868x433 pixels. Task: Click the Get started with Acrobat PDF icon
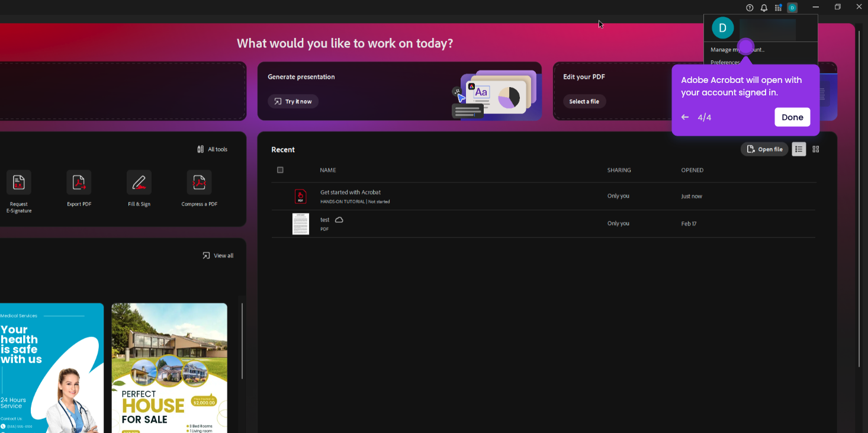pyautogui.click(x=301, y=197)
